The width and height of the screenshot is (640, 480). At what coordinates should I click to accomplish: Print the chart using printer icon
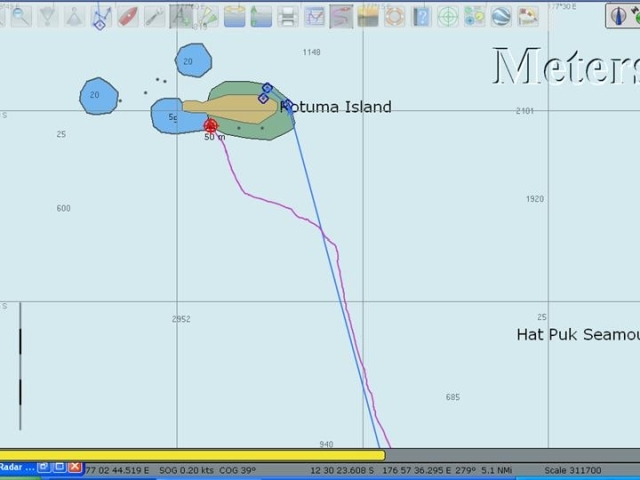pyautogui.click(x=288, y=15)
